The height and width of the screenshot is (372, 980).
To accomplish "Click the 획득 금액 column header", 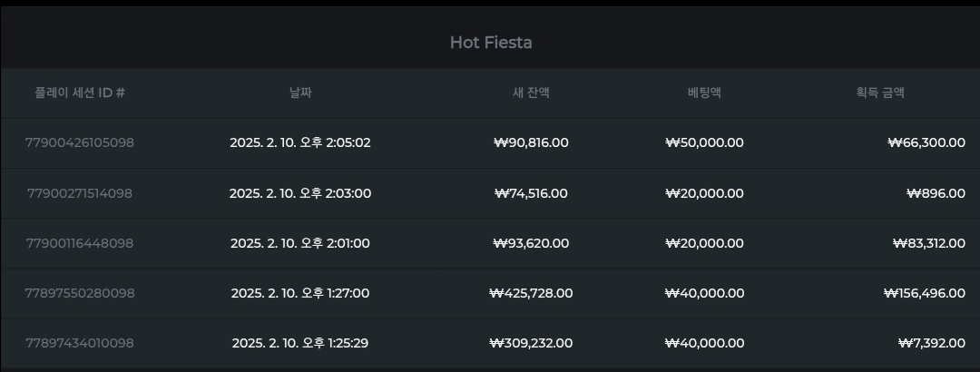I will [x=880, y=93].
